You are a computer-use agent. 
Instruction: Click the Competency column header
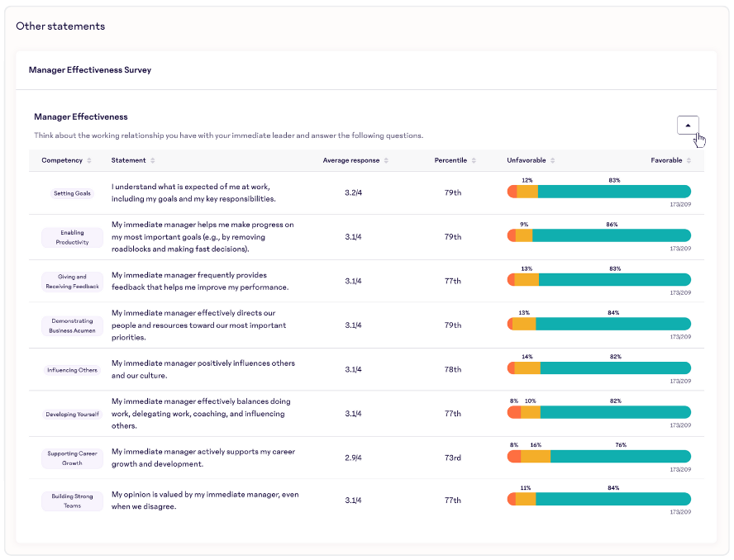62,160
